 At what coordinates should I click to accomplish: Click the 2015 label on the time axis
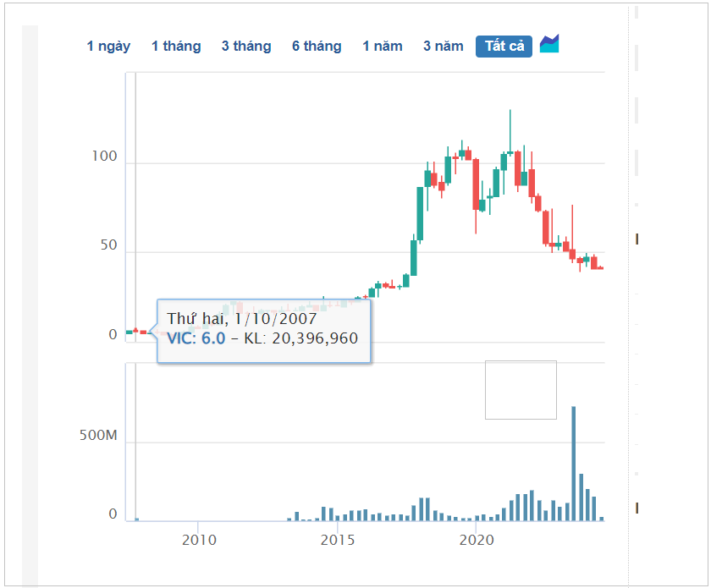click(x=337, y=540)
